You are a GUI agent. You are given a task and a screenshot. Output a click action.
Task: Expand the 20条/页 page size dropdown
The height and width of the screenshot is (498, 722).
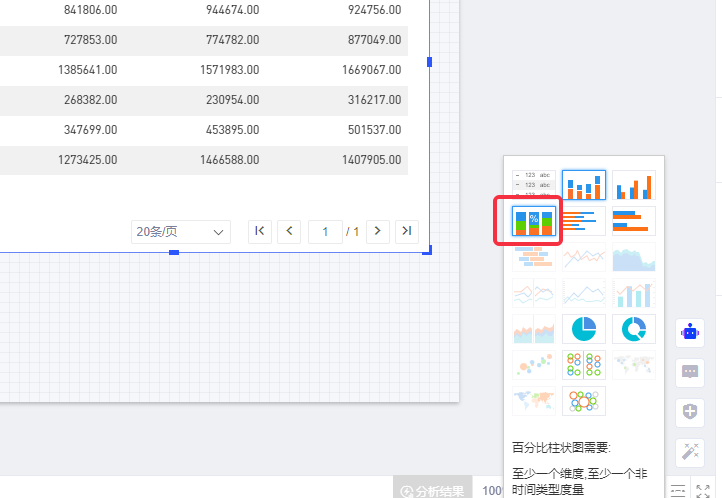[x=181, y=231]
